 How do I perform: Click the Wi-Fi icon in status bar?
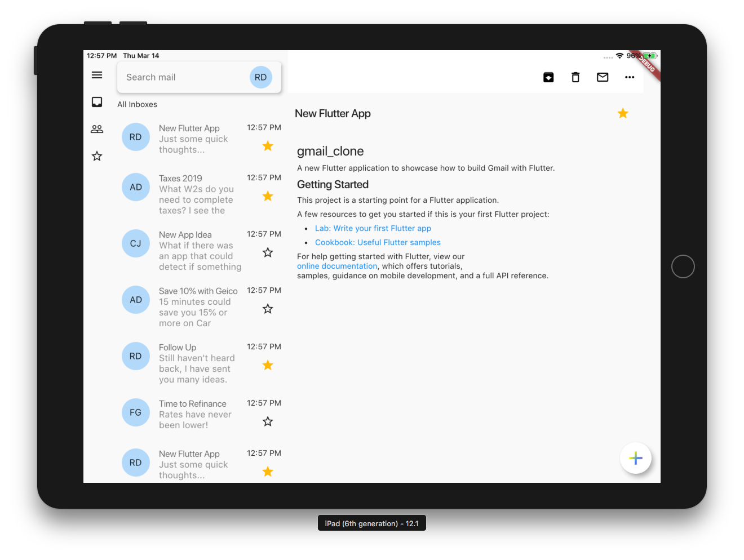click(x=619, y=56)
